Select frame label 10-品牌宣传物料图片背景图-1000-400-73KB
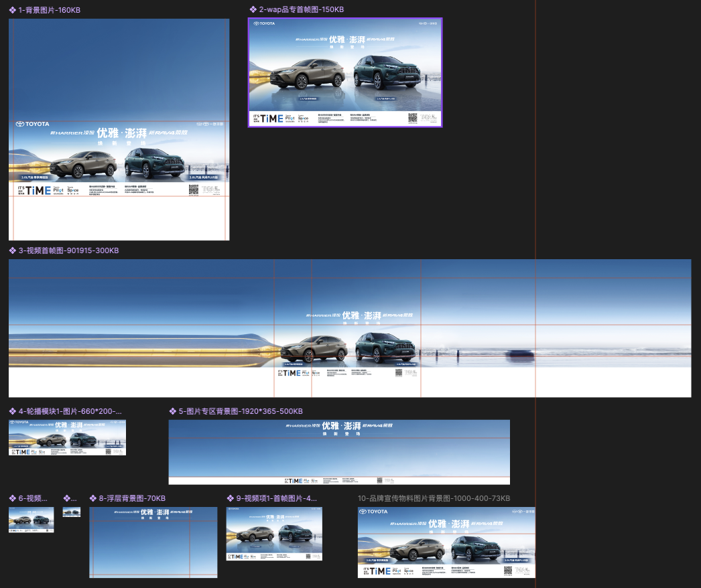 tap(434, 498)
